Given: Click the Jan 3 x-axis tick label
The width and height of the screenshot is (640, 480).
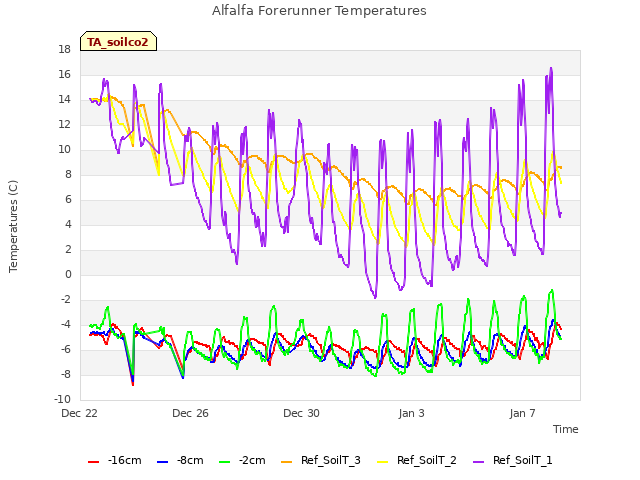Looking at the screenshot, I should tap(412, 413).
